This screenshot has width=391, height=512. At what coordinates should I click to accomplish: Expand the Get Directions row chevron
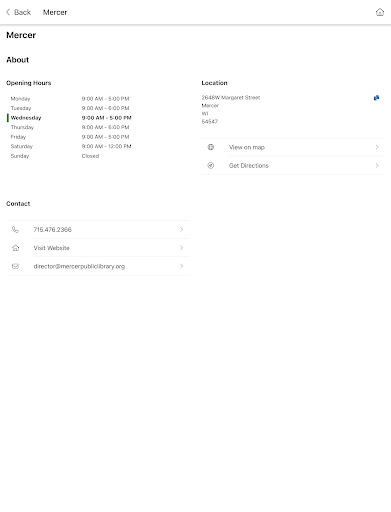click(x=377, y=165)
